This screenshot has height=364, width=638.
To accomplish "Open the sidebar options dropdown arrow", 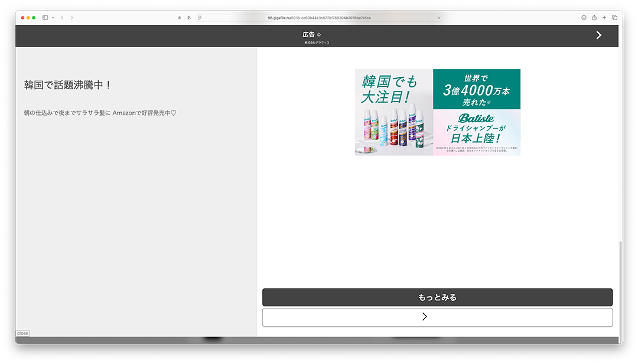I will (x=53, y=18).
